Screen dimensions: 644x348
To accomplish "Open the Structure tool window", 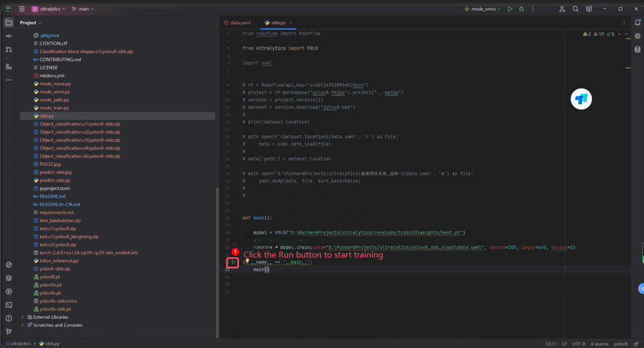I will pos(9,67).
